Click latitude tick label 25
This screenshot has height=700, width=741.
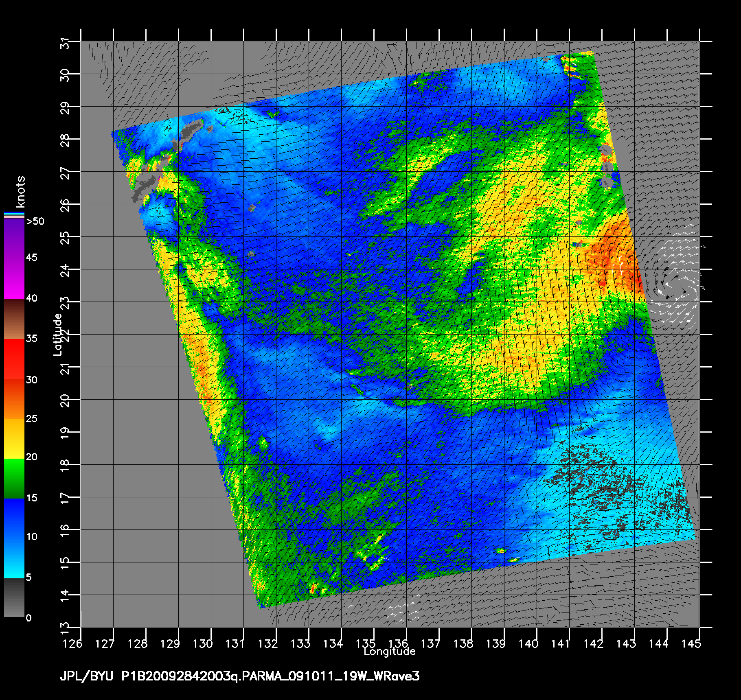tap(65, 238)
